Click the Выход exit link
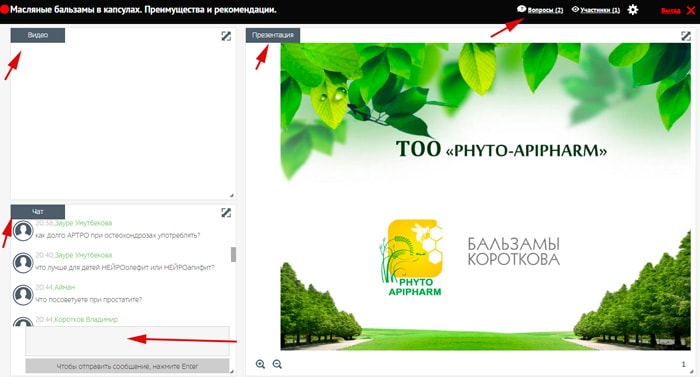Screen dimensions: 700x377 [671, 10]
